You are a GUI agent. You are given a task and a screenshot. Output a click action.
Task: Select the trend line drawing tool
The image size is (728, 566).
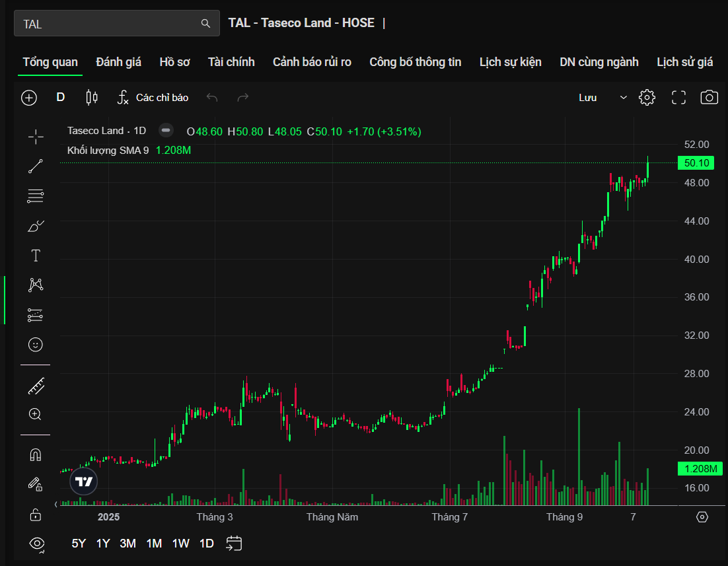click(36, 166)
